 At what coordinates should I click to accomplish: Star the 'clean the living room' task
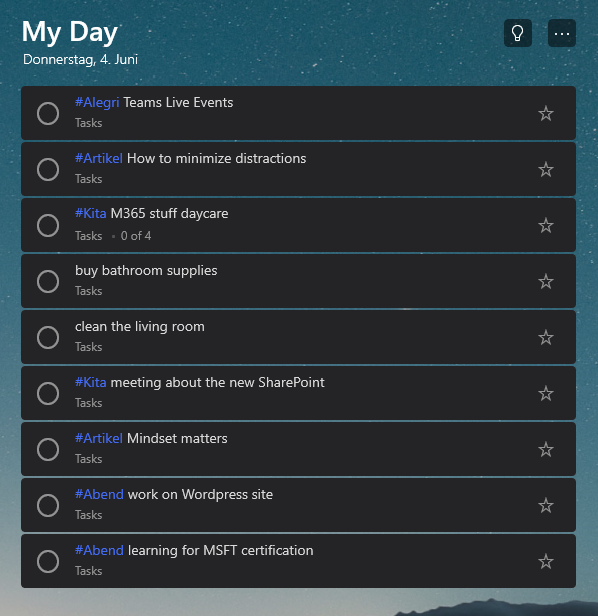[x=546, y=337]
